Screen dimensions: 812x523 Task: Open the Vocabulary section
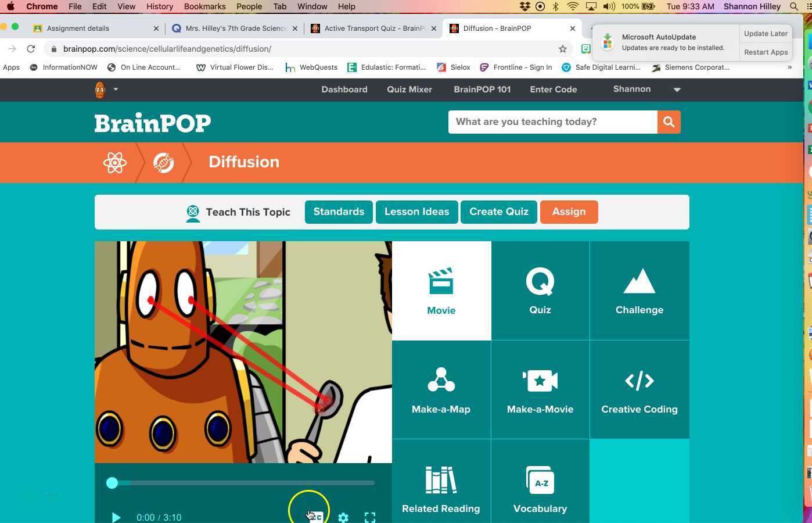[540, 488]
